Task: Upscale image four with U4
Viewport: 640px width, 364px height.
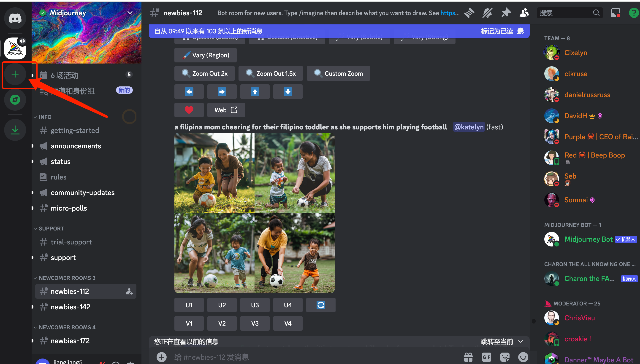Action: click(x=288, y=305)
